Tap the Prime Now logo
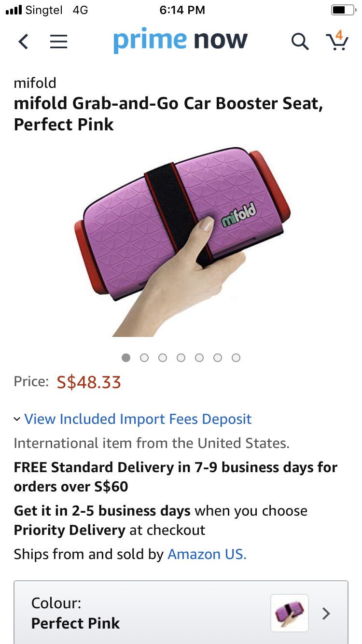The height and width of the screenshot is (644, 362). pyautogui.click(x=180, y=42)
